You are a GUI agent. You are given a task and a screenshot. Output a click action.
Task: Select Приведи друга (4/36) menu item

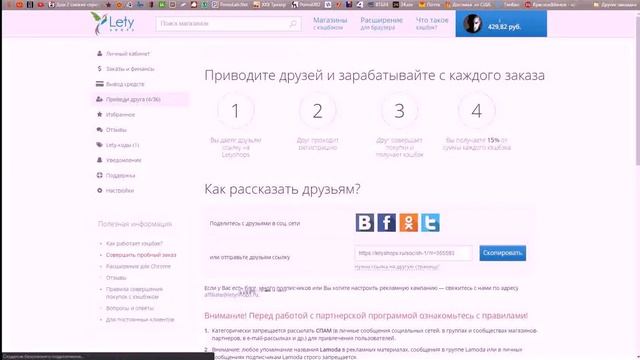point(140,99)
